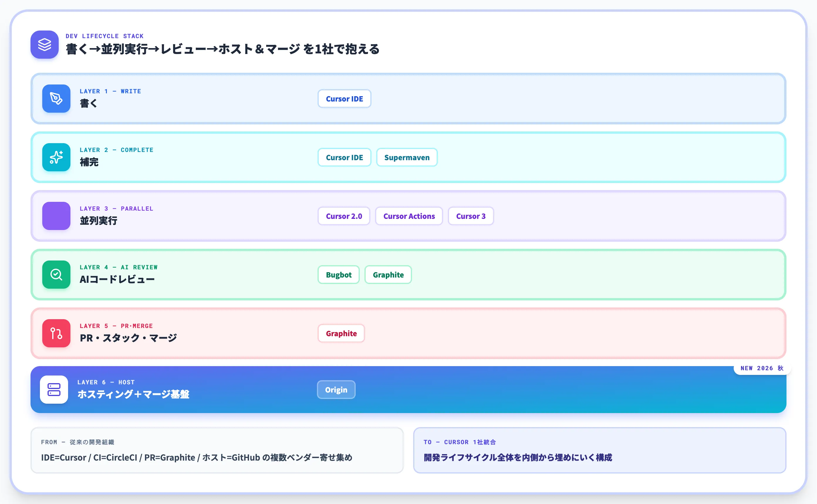Click the NEW 2026 秋 badge
The image size is (817, 504).
pyautogui.click(x=762, y=368)
